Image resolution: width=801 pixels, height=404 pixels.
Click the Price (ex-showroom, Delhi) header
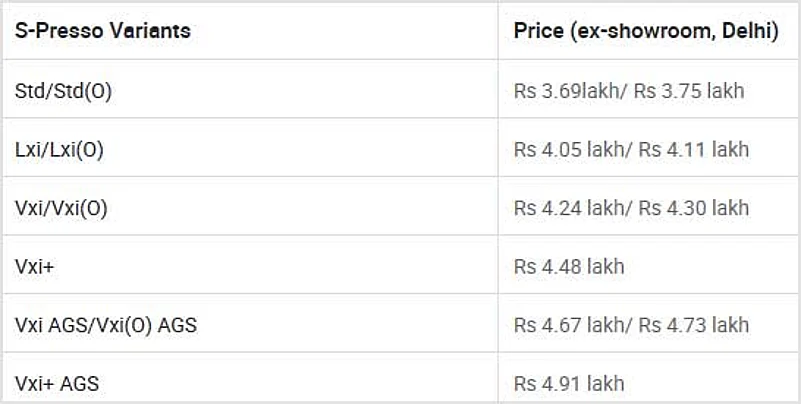click(x=645, y=31)
